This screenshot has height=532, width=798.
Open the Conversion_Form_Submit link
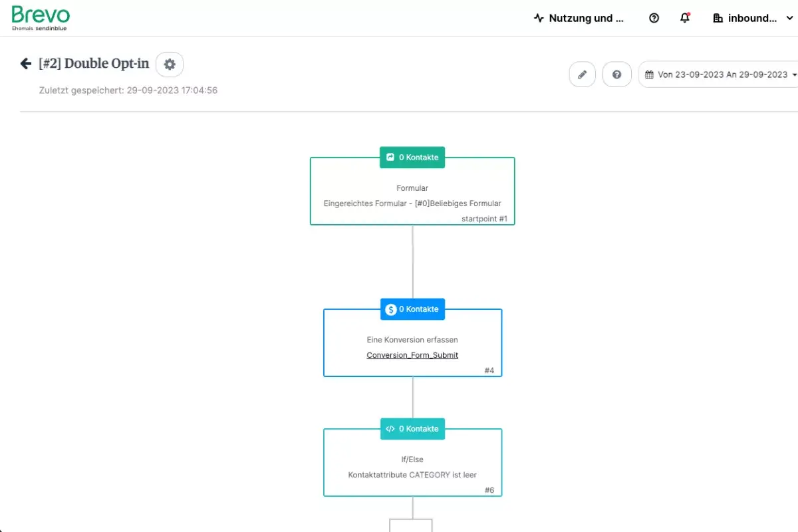412,355
